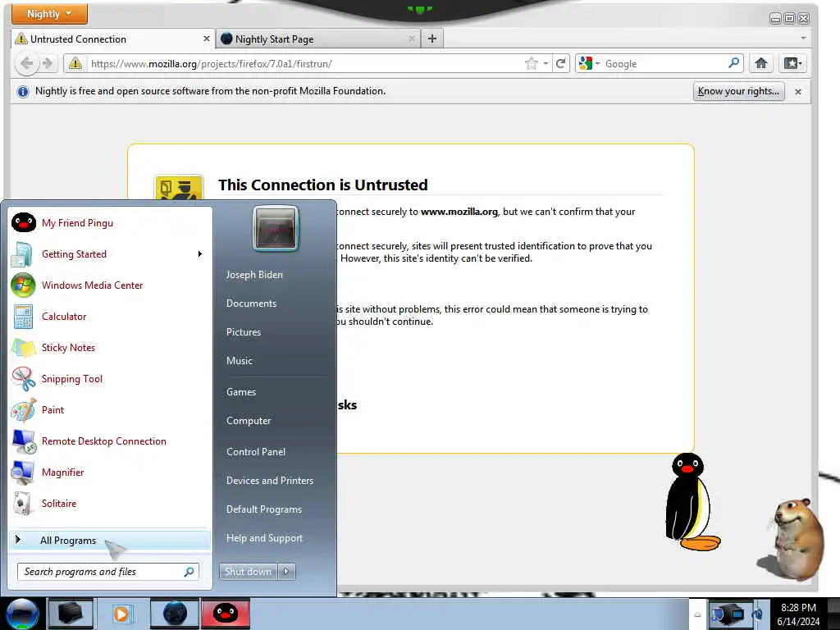Image resolution: width=840 pixels, height=630 pixels.
Task: Switch to Nightly globe taskbar icon
Action: [x=176, y=614]
